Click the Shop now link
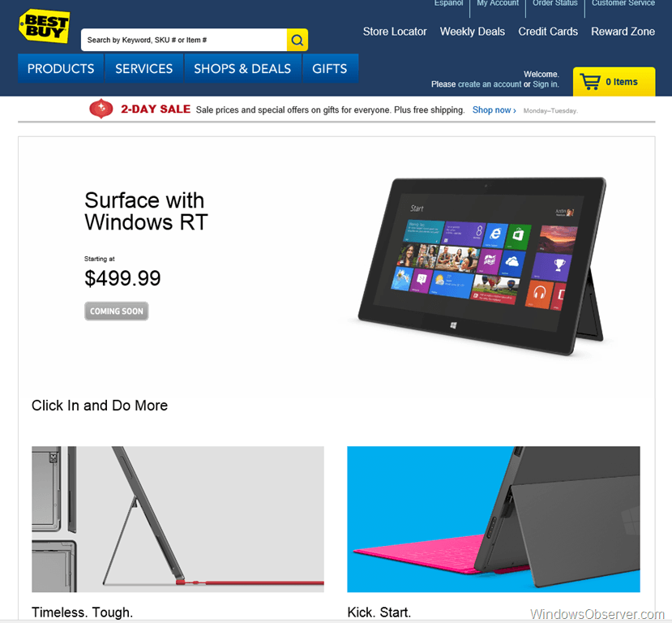 (494, 110)
